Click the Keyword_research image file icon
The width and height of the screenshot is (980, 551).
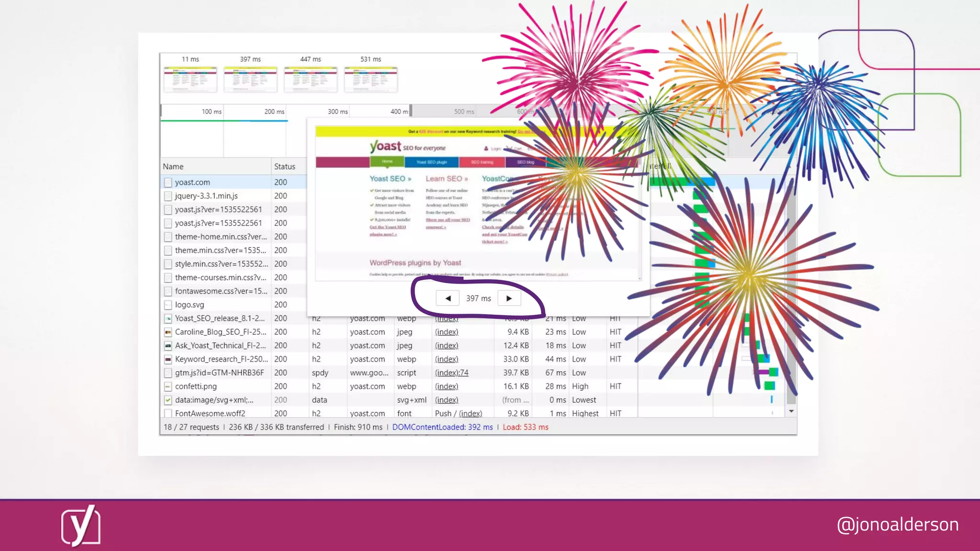pyautogui.click(x=168, y=359)
